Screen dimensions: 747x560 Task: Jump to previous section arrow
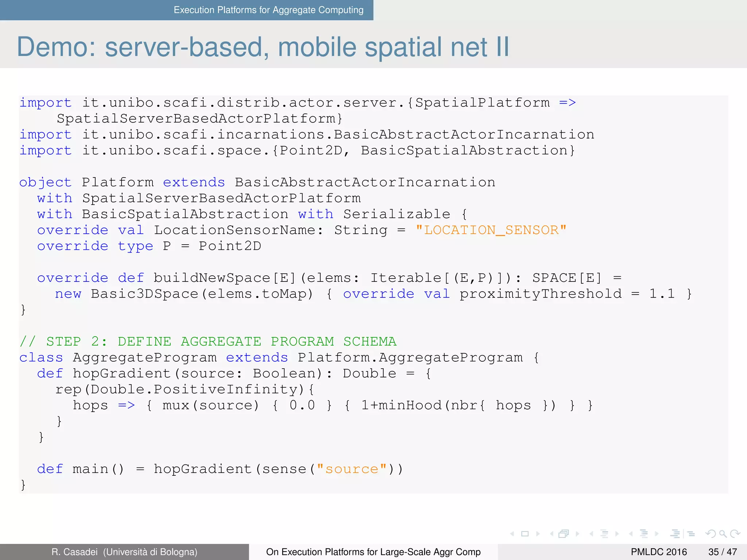click(x=631, y=534)
